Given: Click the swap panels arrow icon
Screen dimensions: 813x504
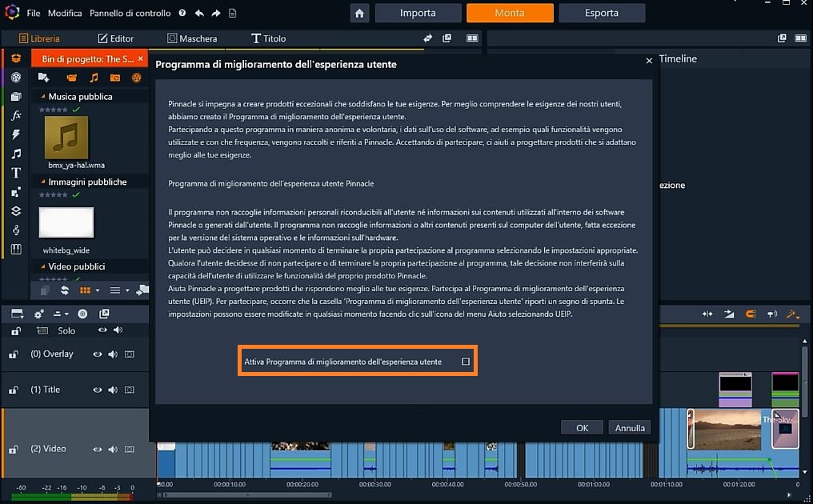Looking at the screenshot, I should click(427, 38).
